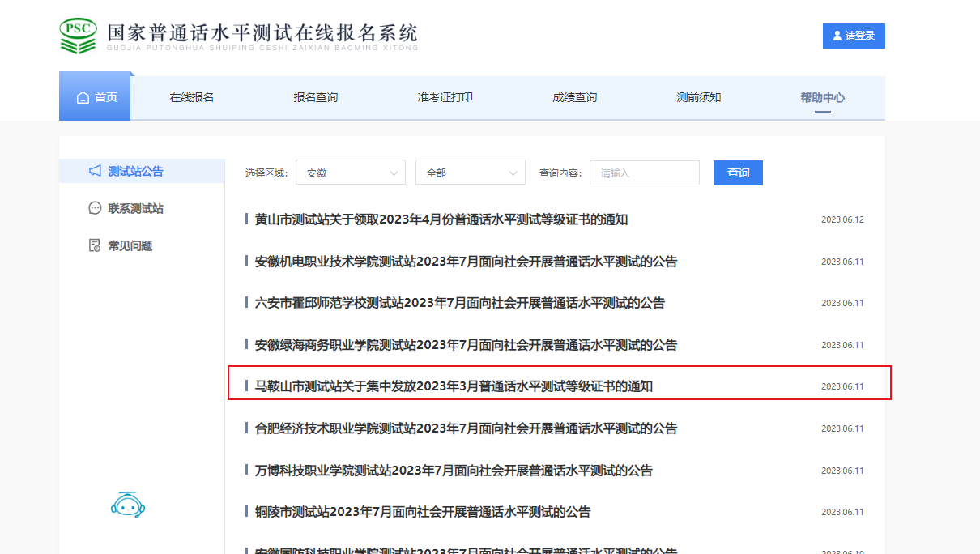Click the user icon in 请登录 button
The height and width of the screenshot is (554, 980).
pyautogui.click(x=837, y=36)
